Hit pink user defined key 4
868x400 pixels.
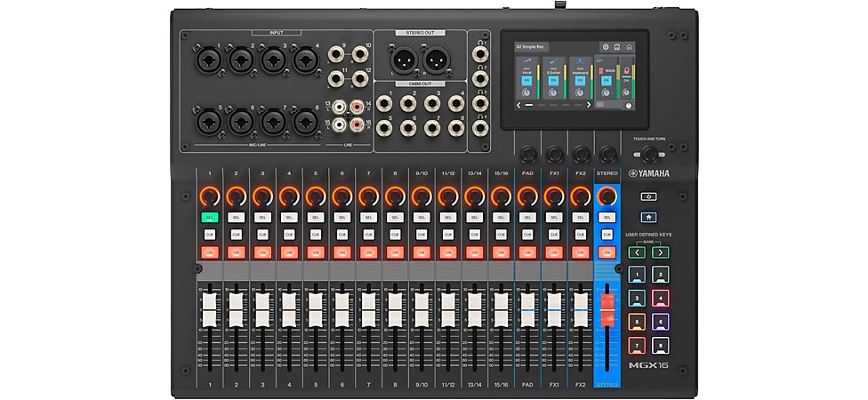click(x=661, y=298)
